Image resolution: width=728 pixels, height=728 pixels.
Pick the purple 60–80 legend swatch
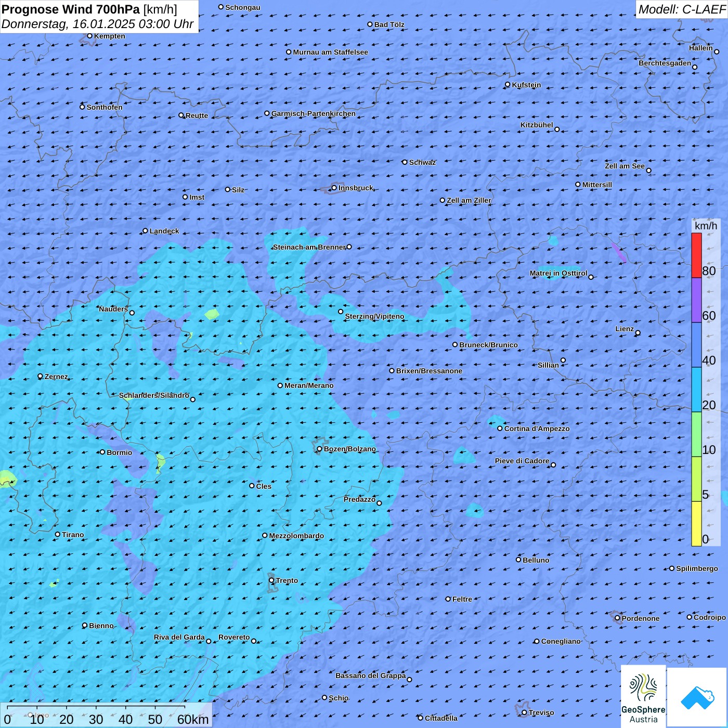(x=696, y=300)
